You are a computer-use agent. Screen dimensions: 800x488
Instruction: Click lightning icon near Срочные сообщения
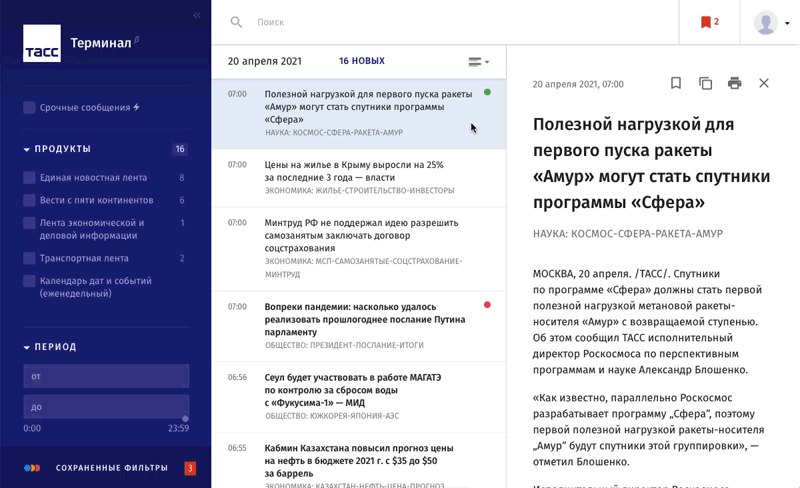pyautogui.click(x=136, y=107)
